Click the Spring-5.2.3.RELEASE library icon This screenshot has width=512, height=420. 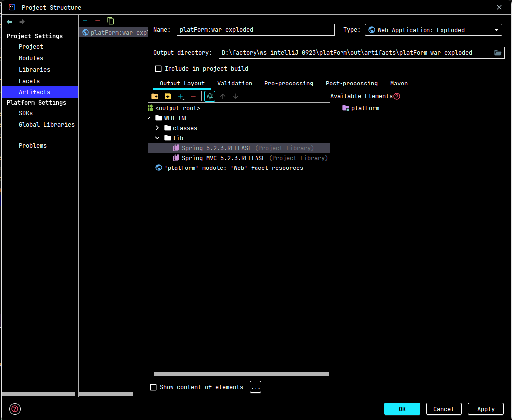tap(176, 148)
